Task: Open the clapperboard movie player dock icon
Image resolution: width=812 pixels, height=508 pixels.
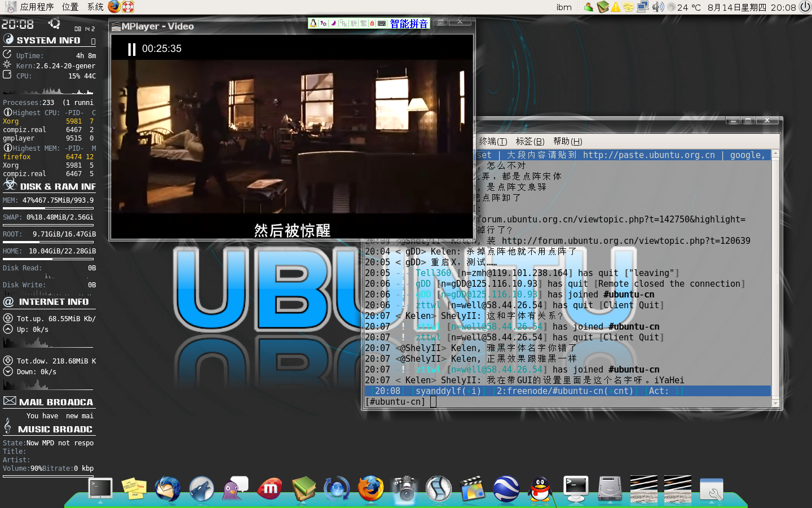Action: pos(473,489)
